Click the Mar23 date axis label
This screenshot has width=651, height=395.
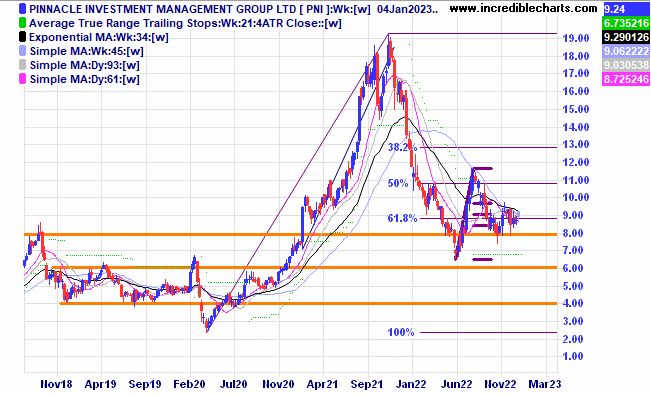point(544,384)
